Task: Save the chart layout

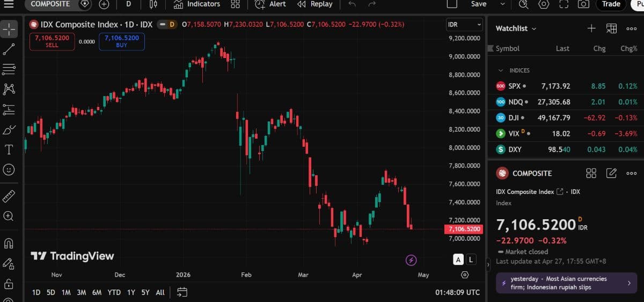Action: click(479, 4)
